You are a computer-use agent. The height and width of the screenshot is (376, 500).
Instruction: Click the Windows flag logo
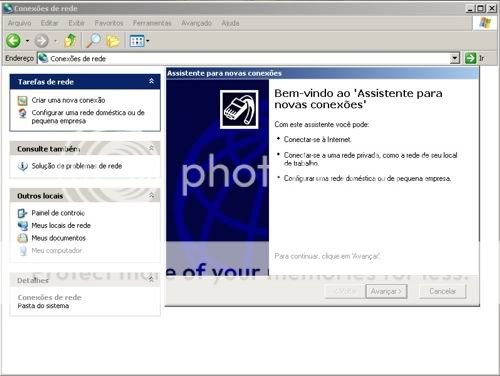click(485, 23)
